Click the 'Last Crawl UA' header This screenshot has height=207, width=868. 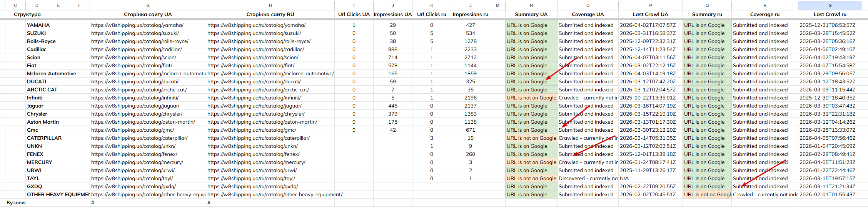pos(651,15)
